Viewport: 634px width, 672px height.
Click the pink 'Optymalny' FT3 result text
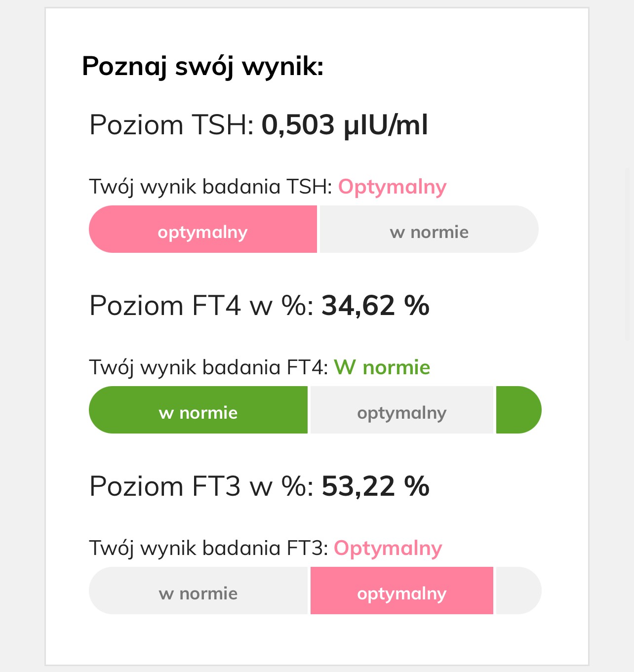point(388,549)
